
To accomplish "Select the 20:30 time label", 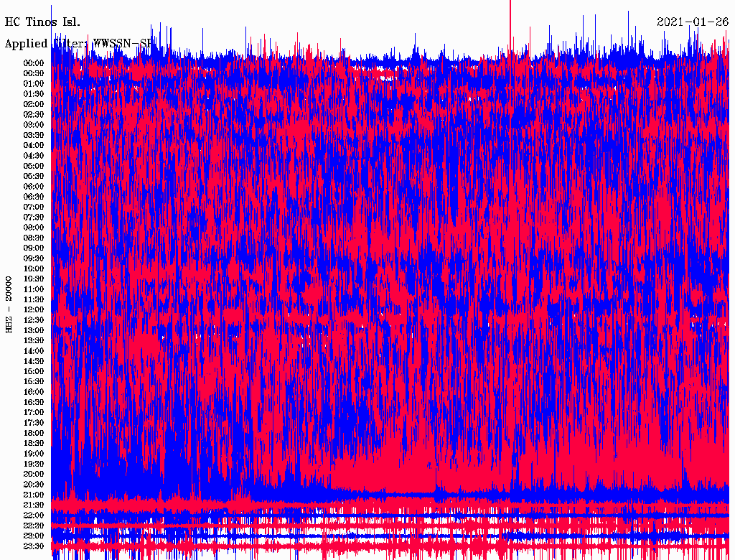I will point(33,485).
